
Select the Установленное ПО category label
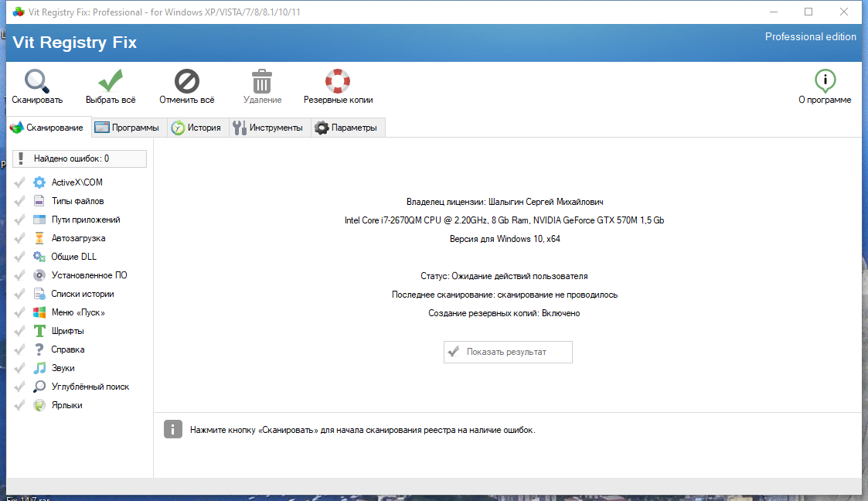pyautogui.click(x=89, y=275)
